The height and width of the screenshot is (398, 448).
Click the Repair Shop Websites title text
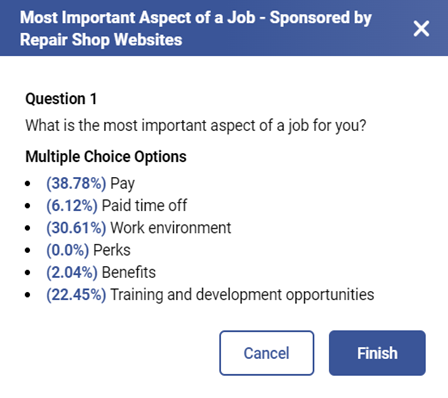tap(101, 40)
